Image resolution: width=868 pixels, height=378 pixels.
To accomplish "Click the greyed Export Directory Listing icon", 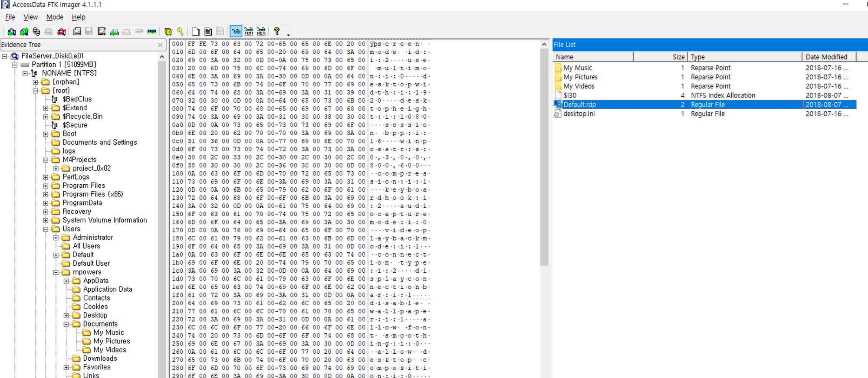I will (220, 32).
